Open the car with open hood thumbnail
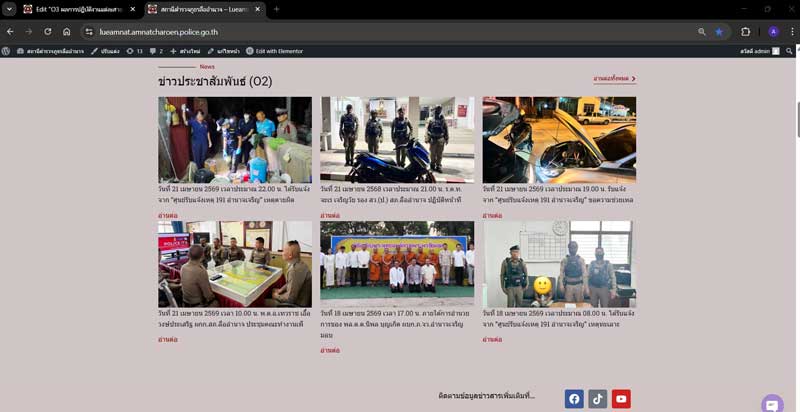Viewport: 800px width, 412px height. click(559, 139)
